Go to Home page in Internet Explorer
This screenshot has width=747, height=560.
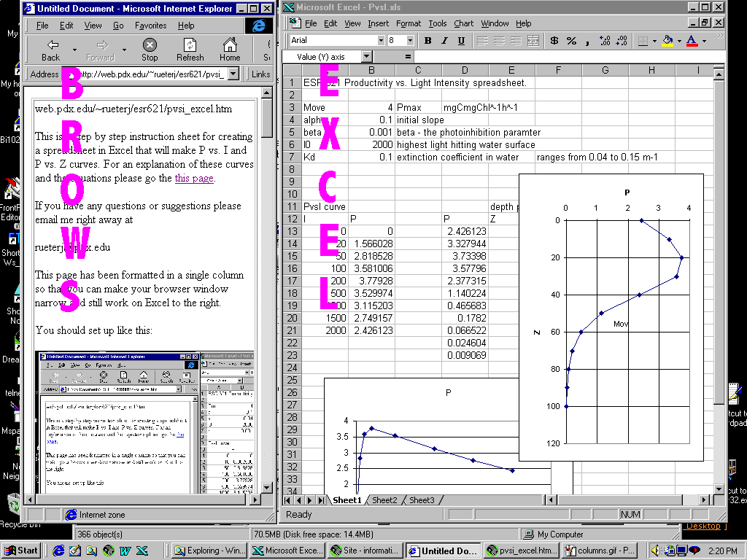tap(230, 50)
